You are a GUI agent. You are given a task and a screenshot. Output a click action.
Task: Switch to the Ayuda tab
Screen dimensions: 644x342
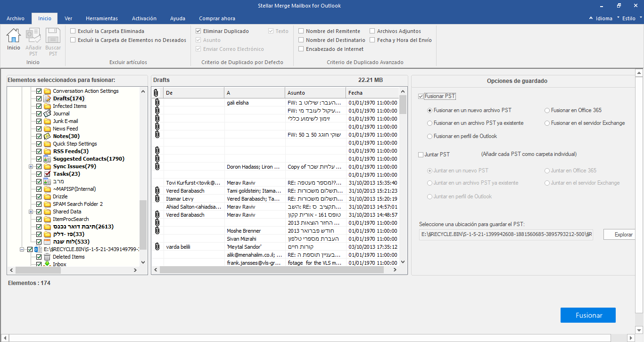pos(178,18)
